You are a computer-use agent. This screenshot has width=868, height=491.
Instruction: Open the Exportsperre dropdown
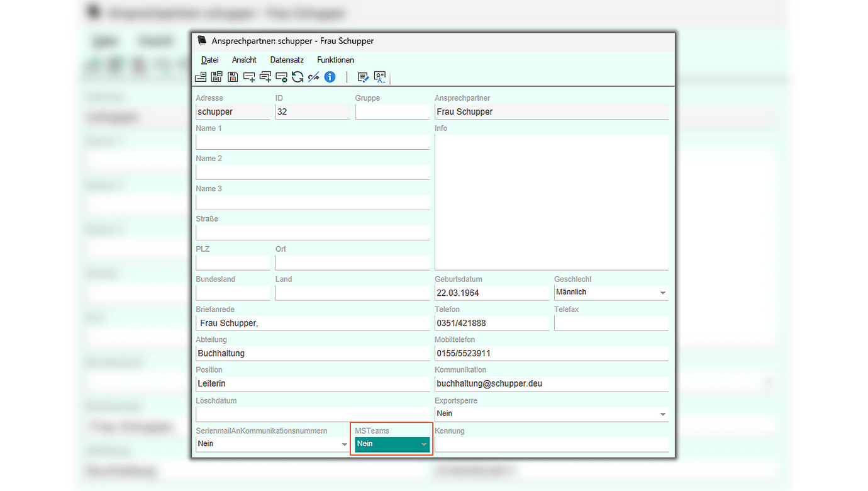(662, 414)
